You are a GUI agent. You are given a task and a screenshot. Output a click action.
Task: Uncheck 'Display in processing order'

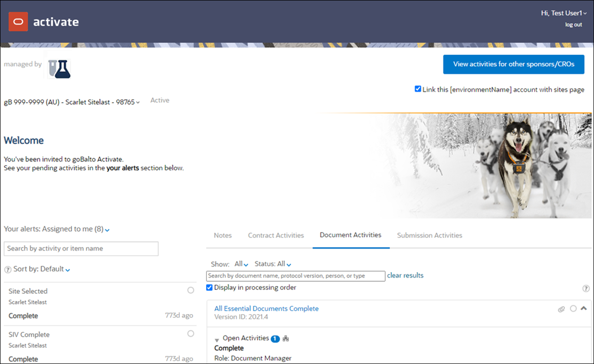tap(209, 287)
